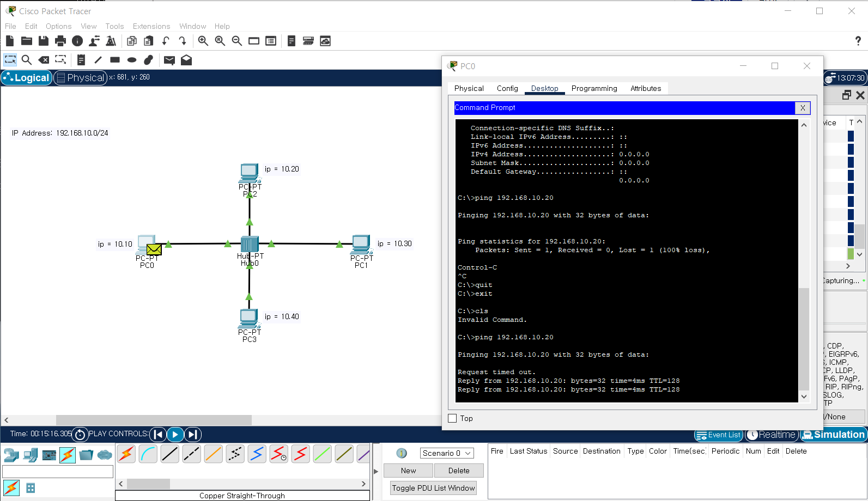Add a Place Note annotation
The image size is (868, 501).
tap(81, 60)
